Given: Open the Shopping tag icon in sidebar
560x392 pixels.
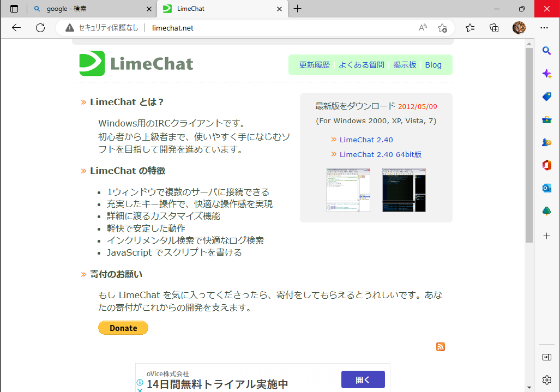Looking at the screenshot, I should pyautogui.click(x=547, y=96).
